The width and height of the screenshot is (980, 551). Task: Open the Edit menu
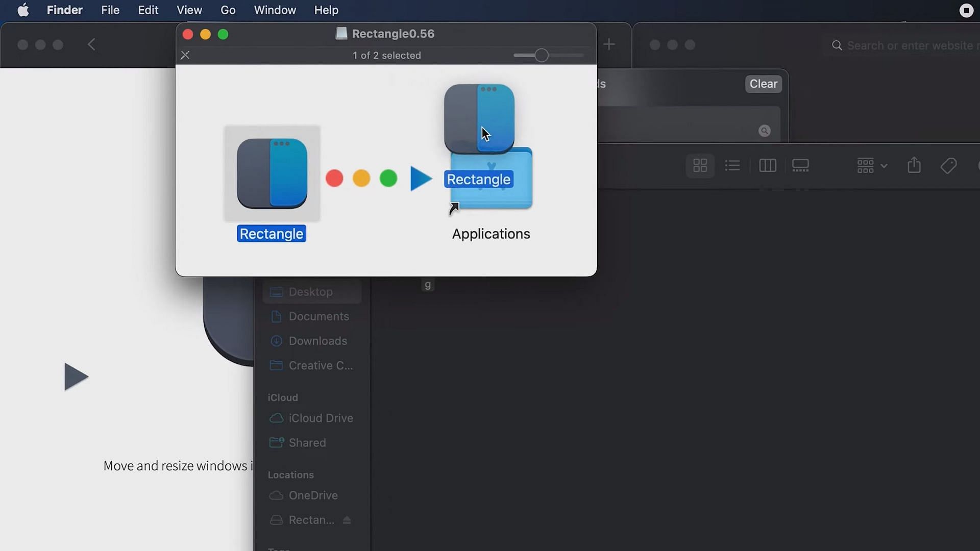pos(148,10)
